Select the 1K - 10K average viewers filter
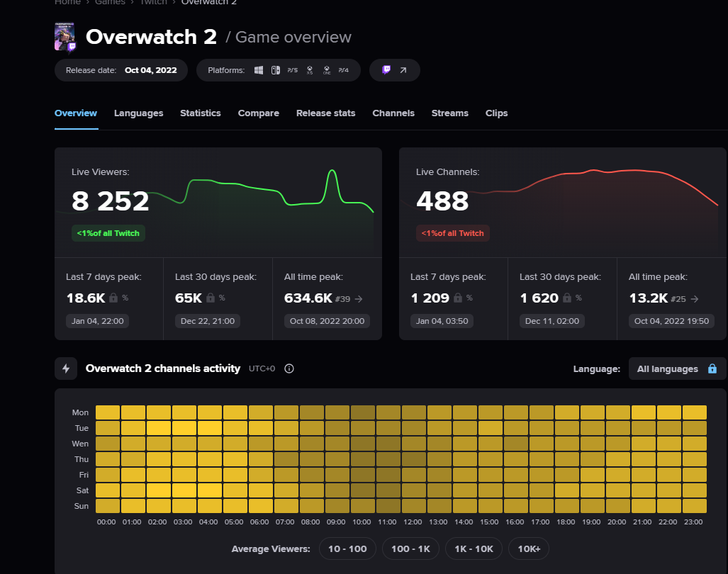 (474, 549)
